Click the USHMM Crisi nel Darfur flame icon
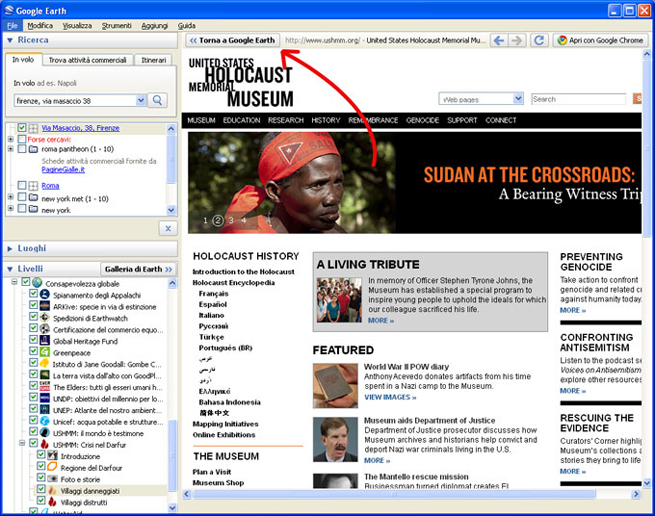Screen dimensions: 655x516 (45, 444)
